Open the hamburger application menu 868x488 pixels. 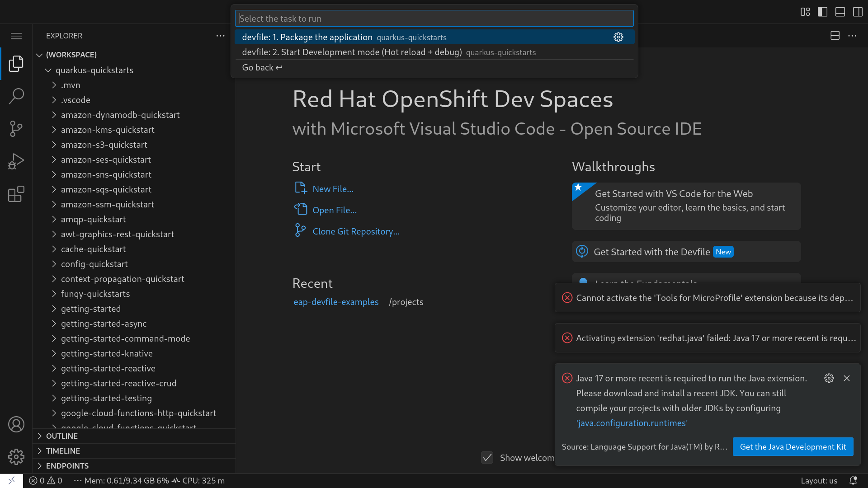click(16, 36)
